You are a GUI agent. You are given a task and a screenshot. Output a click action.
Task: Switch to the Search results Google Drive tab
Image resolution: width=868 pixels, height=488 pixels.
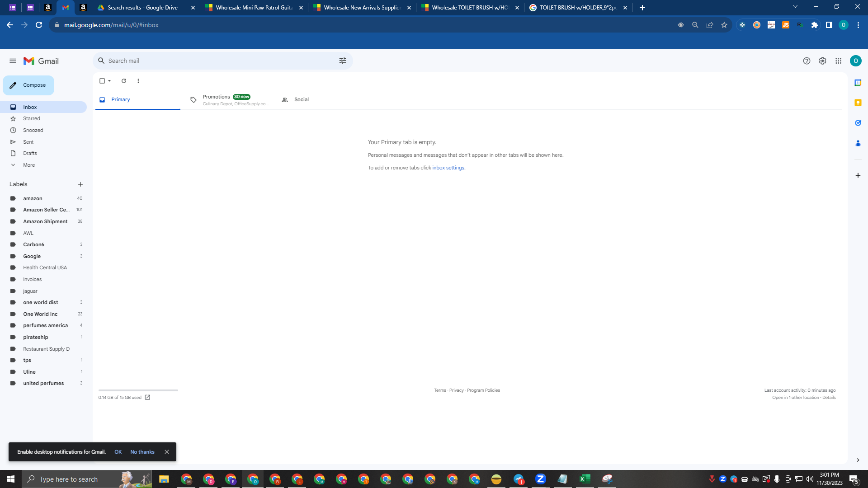coord(146,8)
